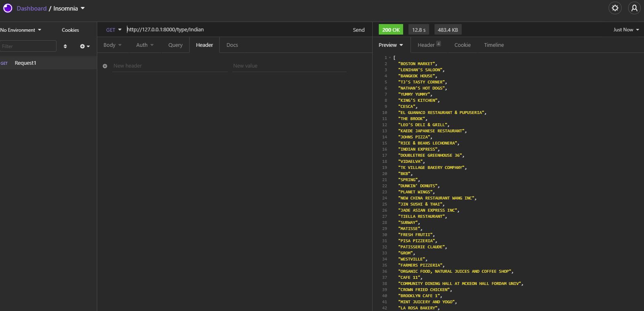This screenshot has height=311, width=644.
Task: Click the request Filter input field
Action: tap(28, 46)
